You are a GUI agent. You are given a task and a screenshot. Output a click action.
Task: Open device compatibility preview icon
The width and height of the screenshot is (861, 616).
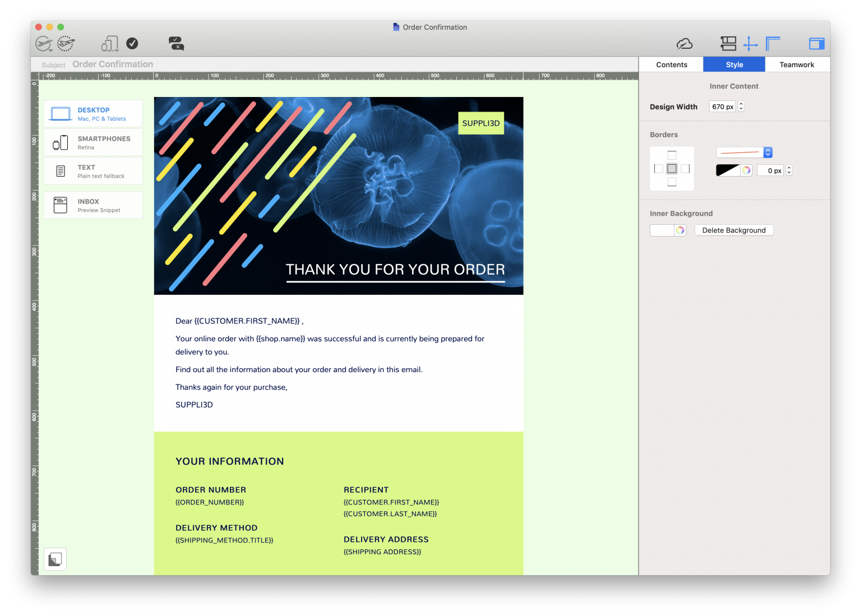tap(110, 43)
